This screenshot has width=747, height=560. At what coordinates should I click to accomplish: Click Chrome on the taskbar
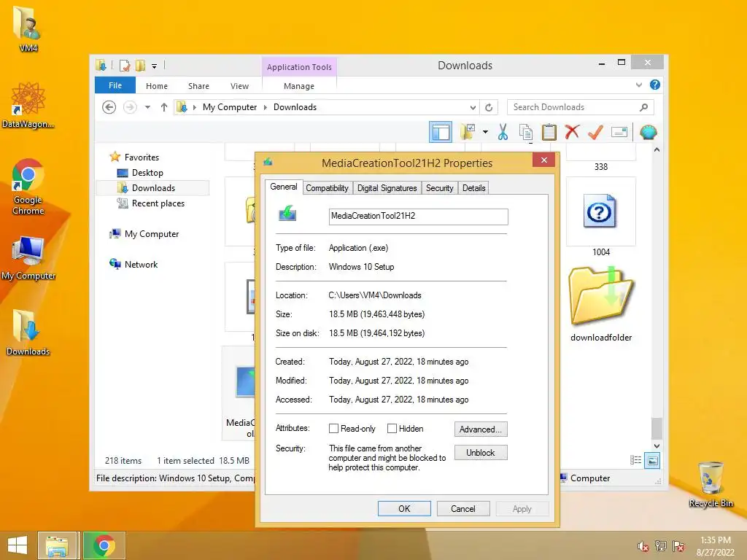104,545
